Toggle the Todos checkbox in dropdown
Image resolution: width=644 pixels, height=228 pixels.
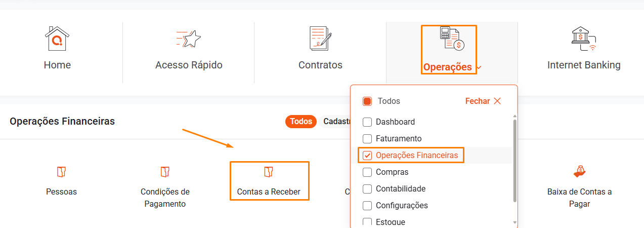click(x=367, y=101)
